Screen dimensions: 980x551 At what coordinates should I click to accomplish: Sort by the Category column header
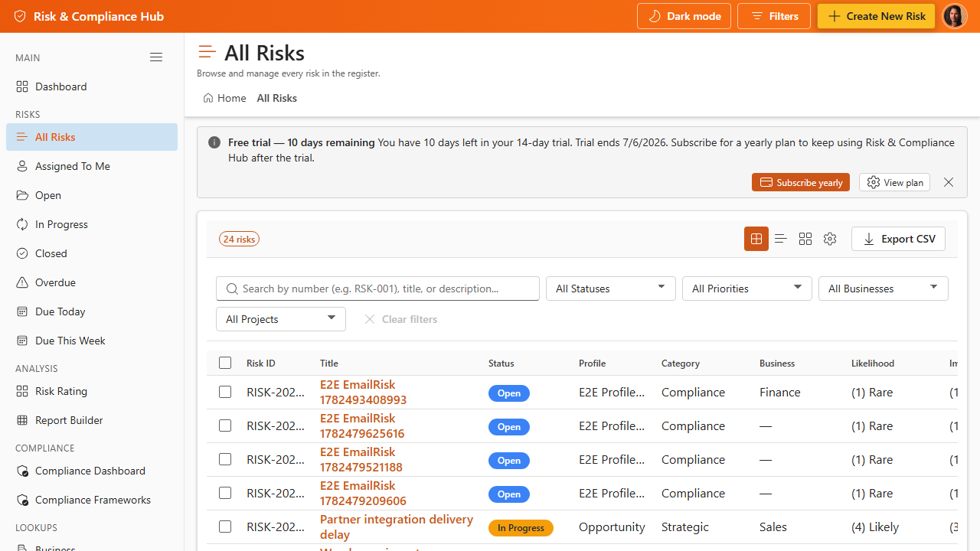point(681,363)
